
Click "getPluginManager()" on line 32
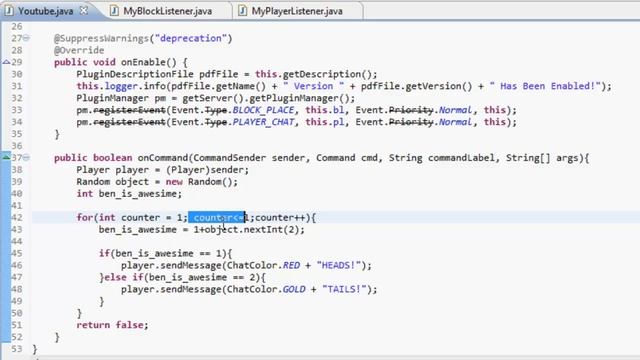299,98
